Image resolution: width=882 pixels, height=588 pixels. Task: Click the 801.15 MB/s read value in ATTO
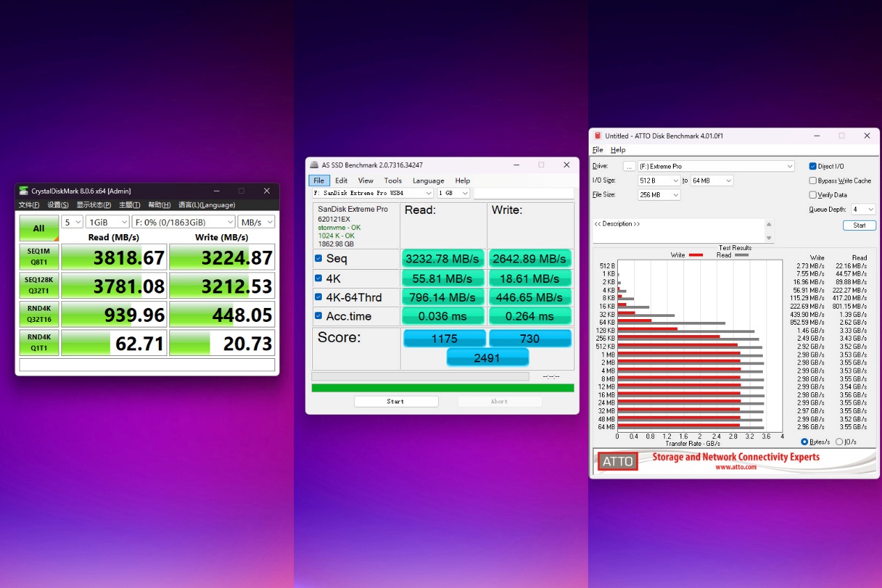click(853, 306)
